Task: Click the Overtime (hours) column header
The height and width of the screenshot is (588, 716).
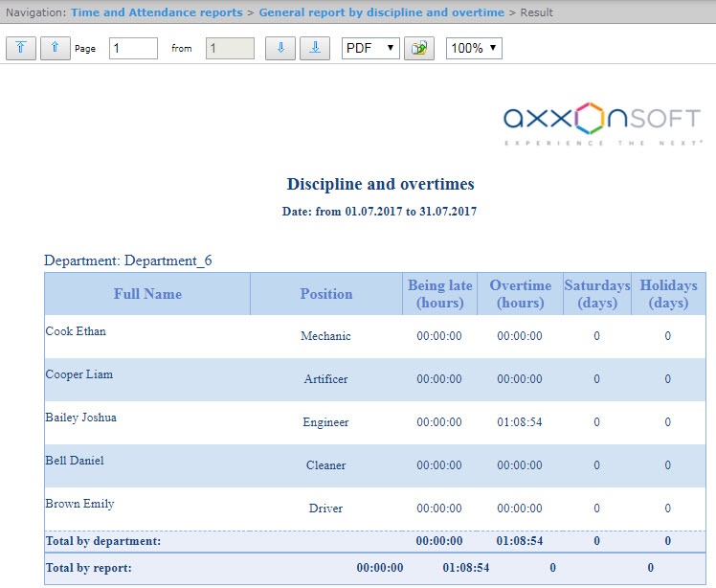Action: [x=520, y=294]
